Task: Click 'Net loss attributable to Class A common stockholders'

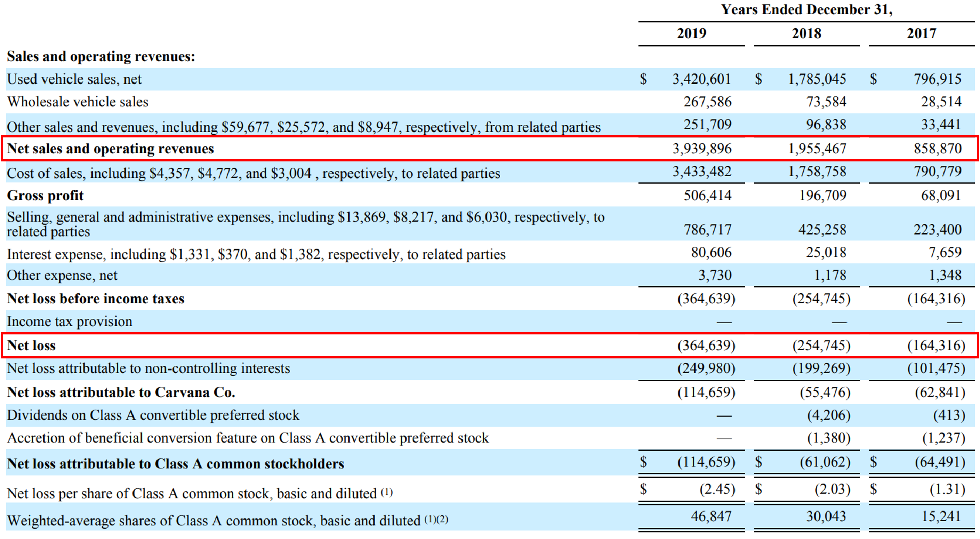Action: point(175,464)
